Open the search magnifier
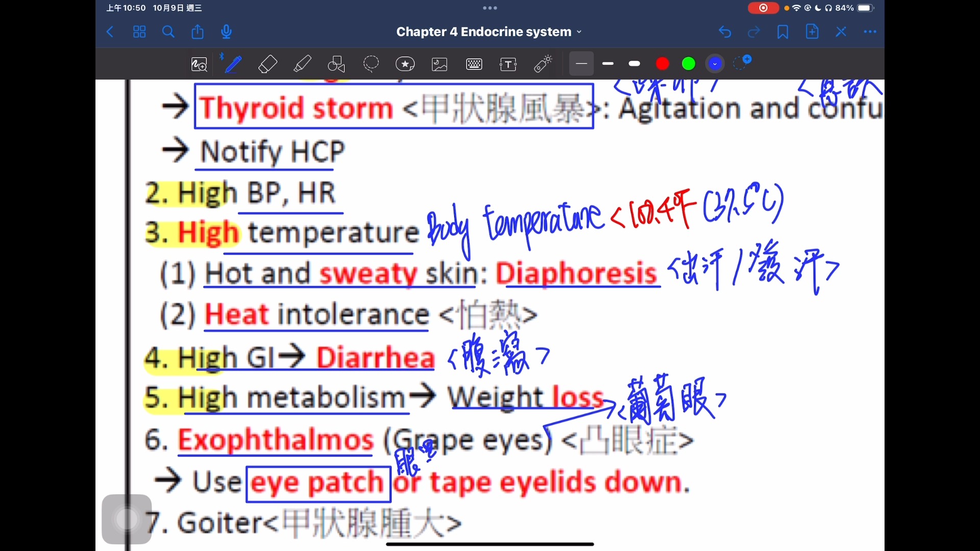This screenshot has height=551, width=980. point(168,32)
